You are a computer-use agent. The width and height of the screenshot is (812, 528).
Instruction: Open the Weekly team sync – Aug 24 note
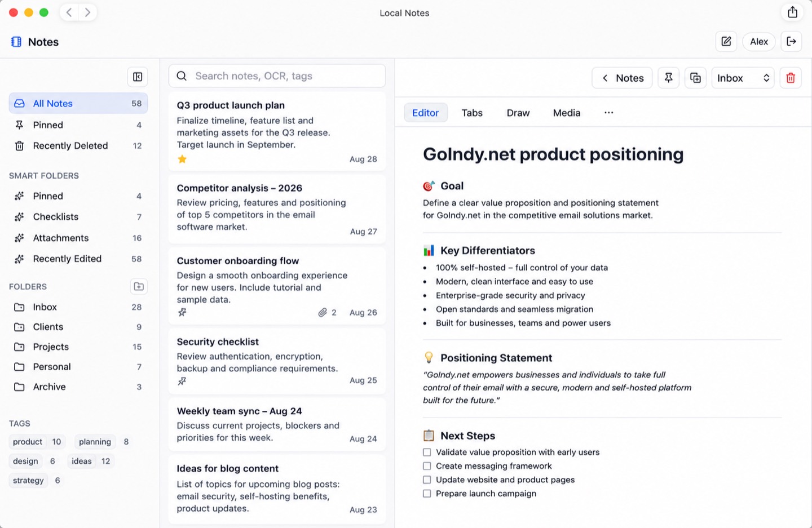pos(277,425)
